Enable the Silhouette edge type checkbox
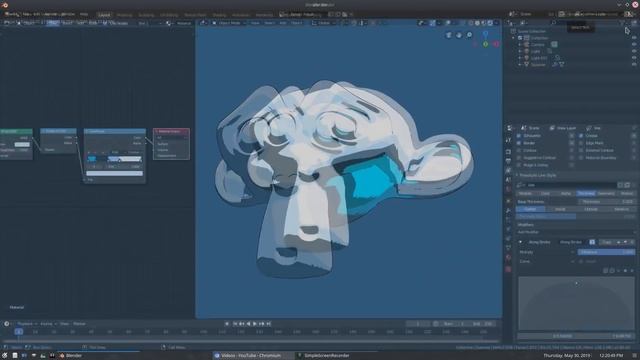This screenshot has height=360, width=640. click(x=519, y=136)
